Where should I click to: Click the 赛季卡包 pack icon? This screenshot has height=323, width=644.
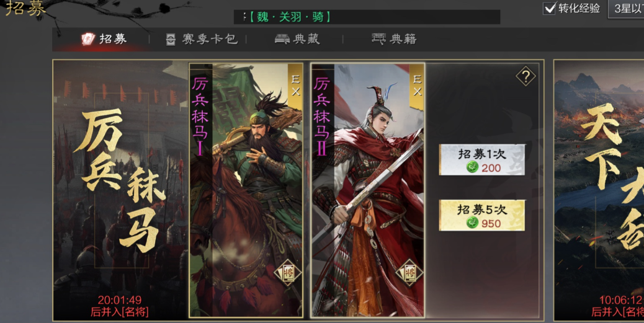171,40
